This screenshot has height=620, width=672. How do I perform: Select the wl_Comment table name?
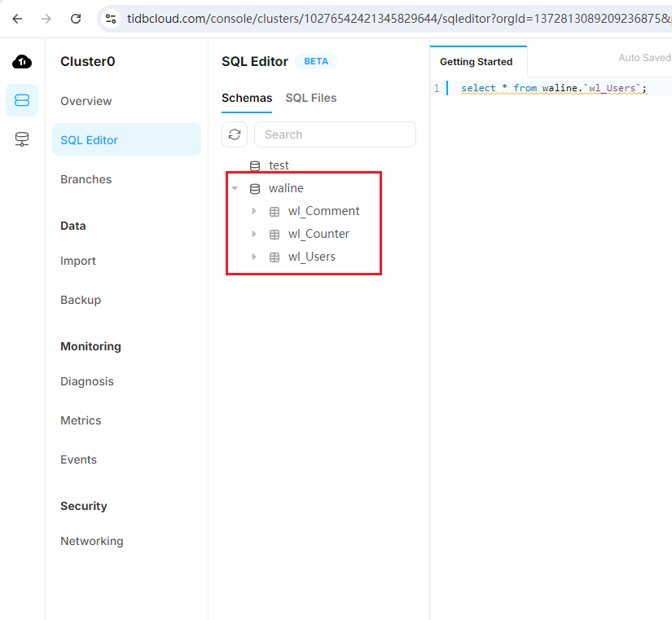pyautogui.click(x=324, y=211)
